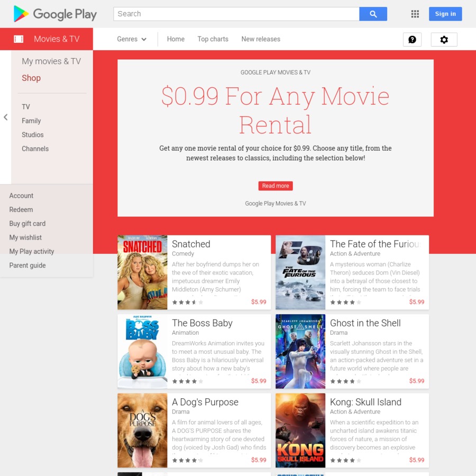476x476 pixels.
Task: Click the $0.99 For Any Movie Rental headline
Action: (x=276, y=110)
